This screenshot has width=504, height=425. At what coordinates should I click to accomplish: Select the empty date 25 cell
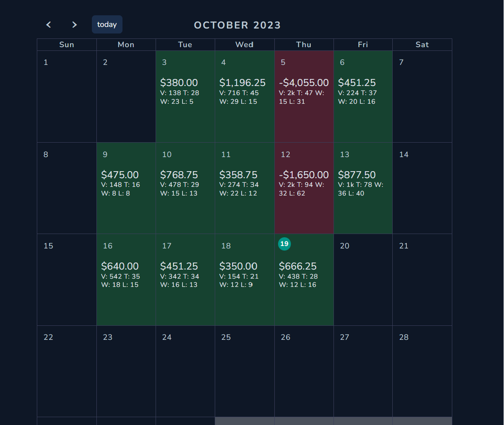coord(245,371)
